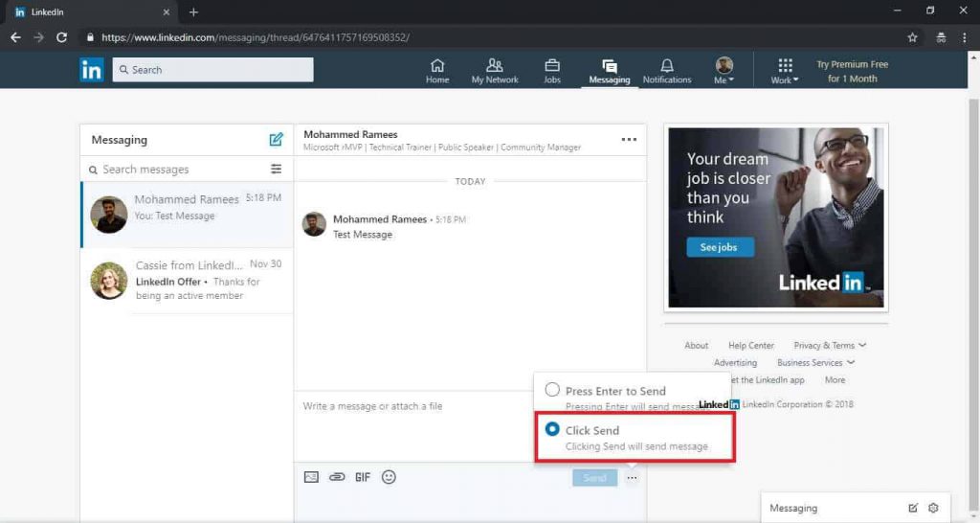Expand the Work apps grid menu
980x523 pixels.
(x=785, y=71)
